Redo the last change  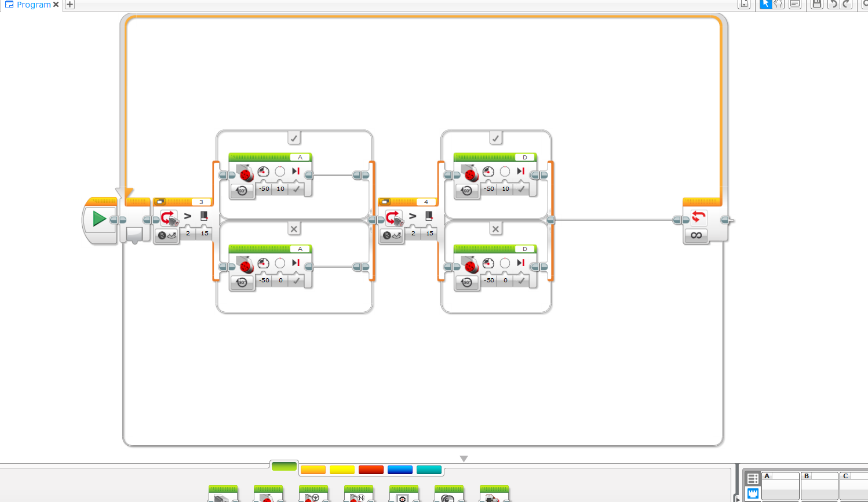point(845,4)
